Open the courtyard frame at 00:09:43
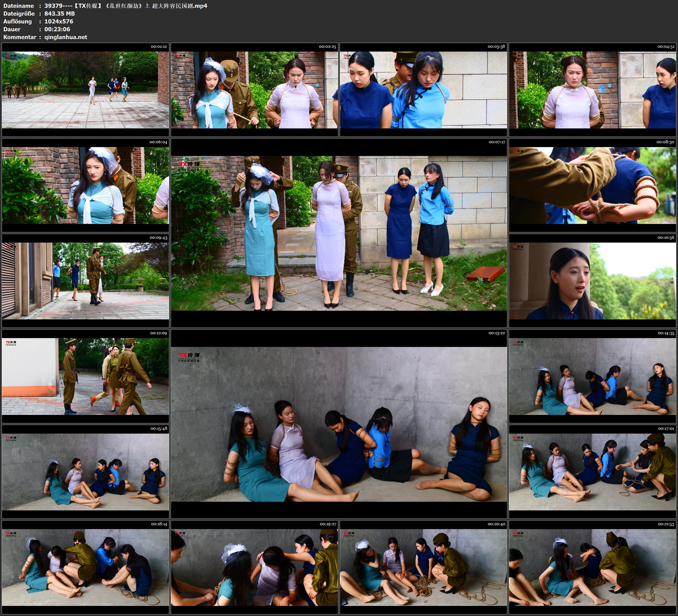The height and width of the screenshot is (616, 678). [85, 281]
